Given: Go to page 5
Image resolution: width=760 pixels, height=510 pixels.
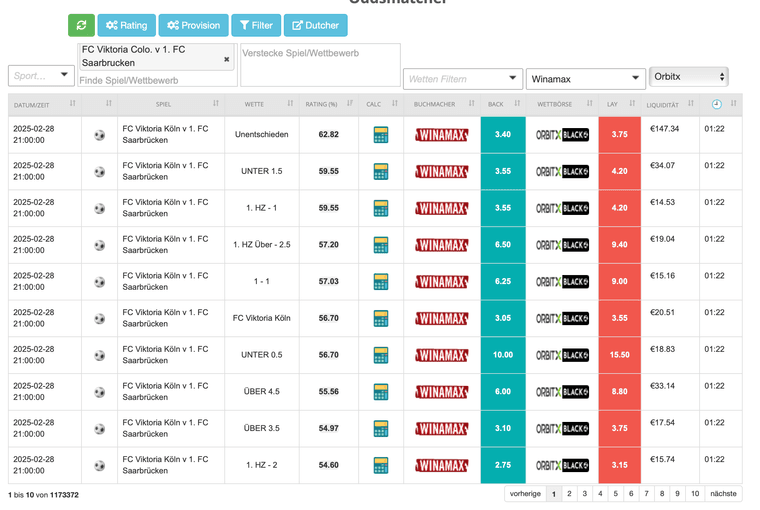Looking at the screenshot, I should [x=616, y=494].
